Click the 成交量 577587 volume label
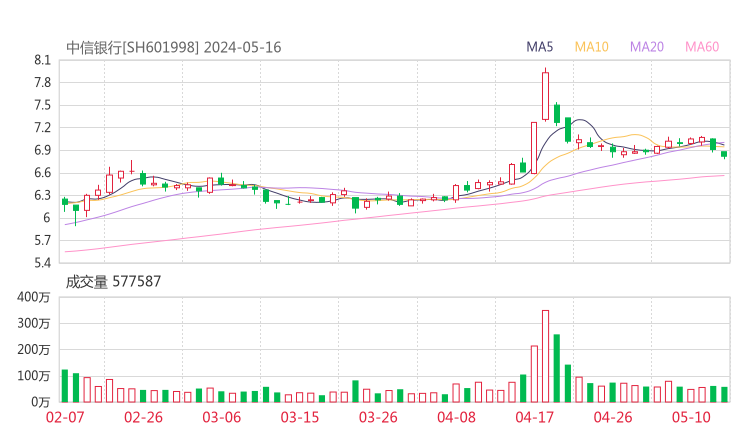Screen dimensions: 740x440 (x=113, y=282)
